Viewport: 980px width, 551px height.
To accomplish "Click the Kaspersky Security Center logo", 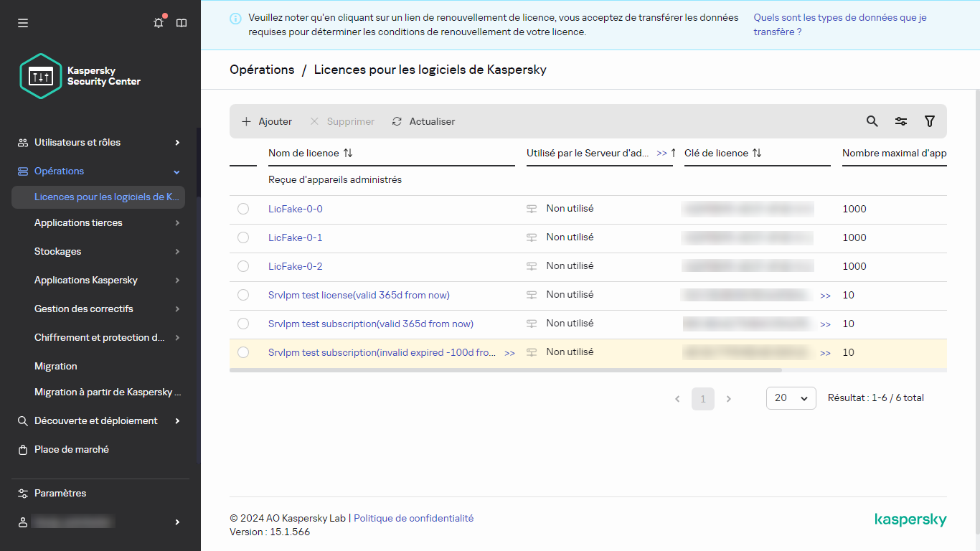I will pos(41,75).
